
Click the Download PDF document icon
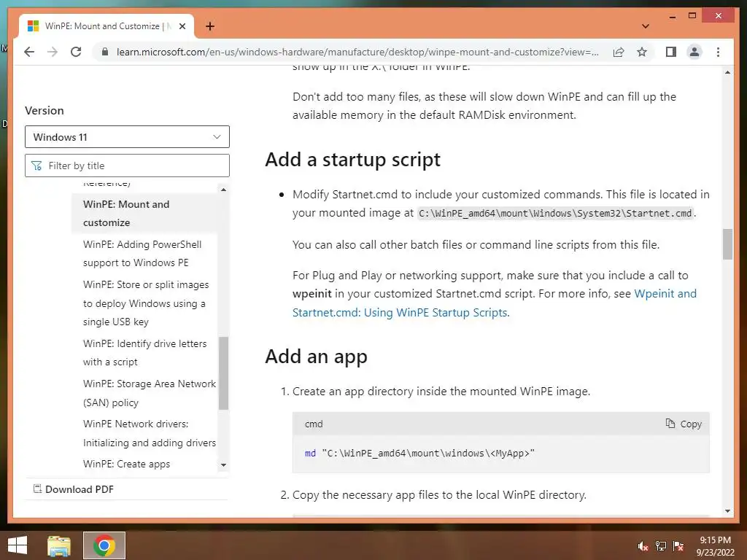[x=37, y=489]
